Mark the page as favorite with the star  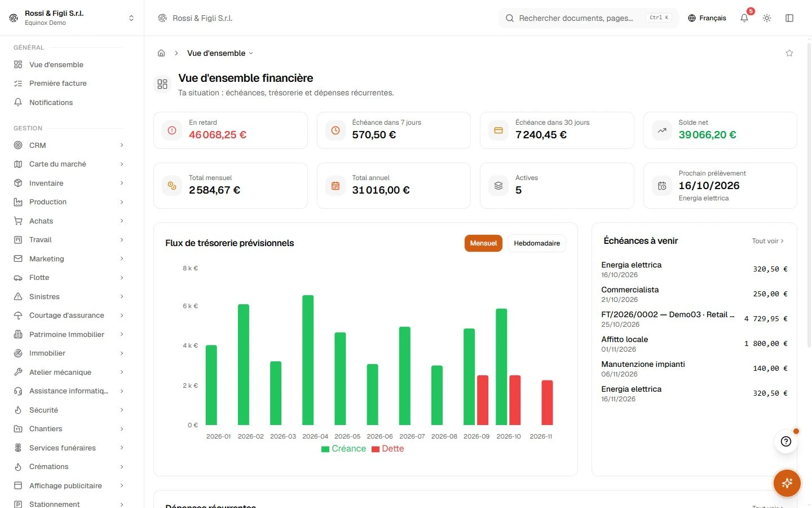(789, 53)
